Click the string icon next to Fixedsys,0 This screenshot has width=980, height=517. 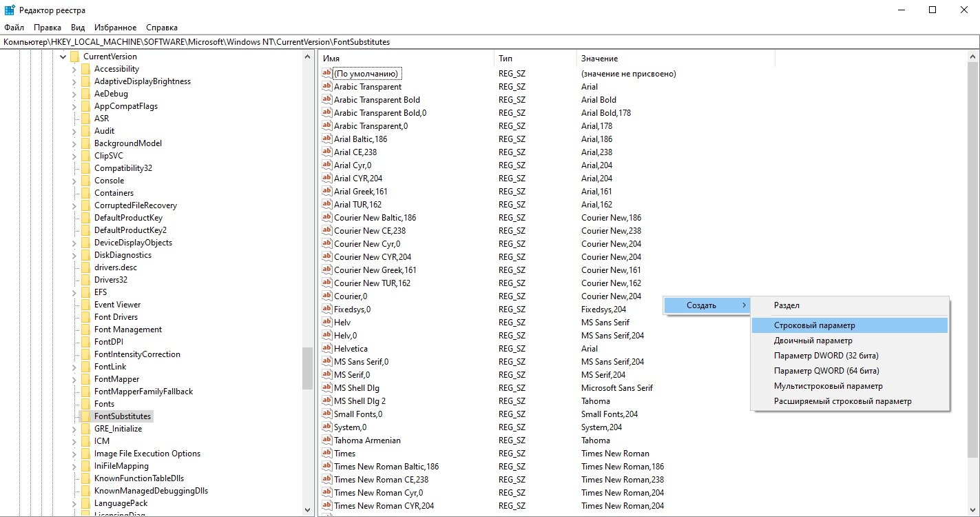[x=327, y=309]
